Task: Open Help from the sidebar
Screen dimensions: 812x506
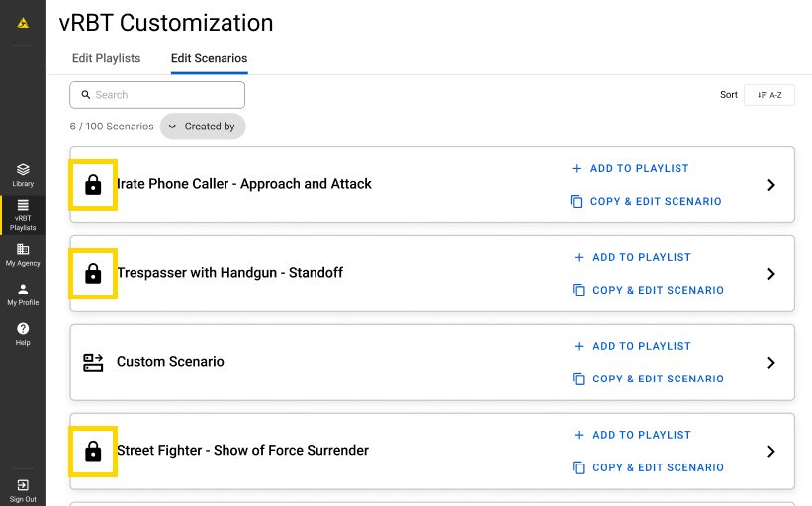Action: click(23, 333)
